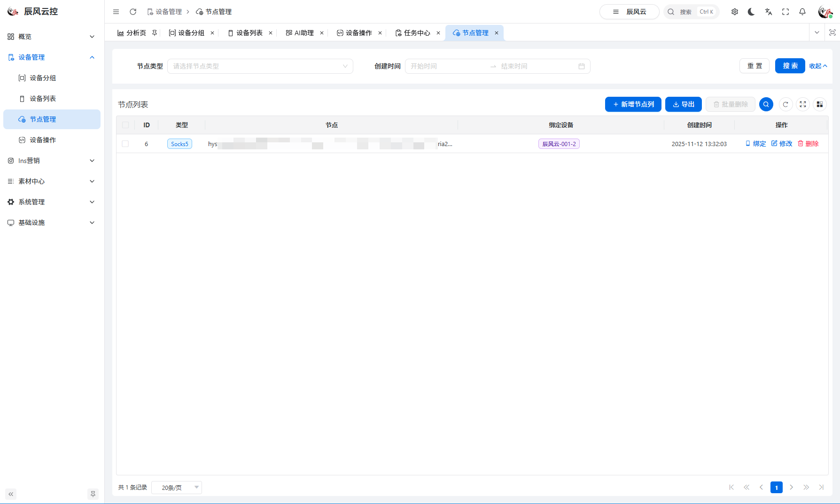Open the 20条/页 page size selector

(177, 488)
